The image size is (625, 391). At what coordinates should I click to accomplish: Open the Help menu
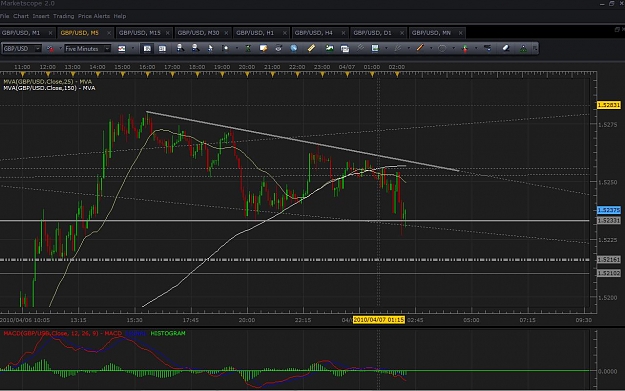point(120,16)
